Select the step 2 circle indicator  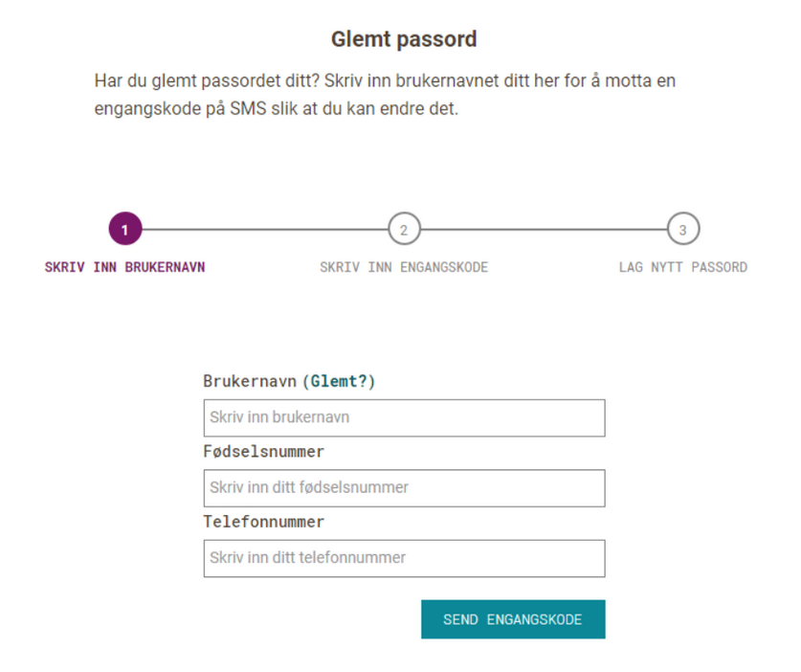404,230
